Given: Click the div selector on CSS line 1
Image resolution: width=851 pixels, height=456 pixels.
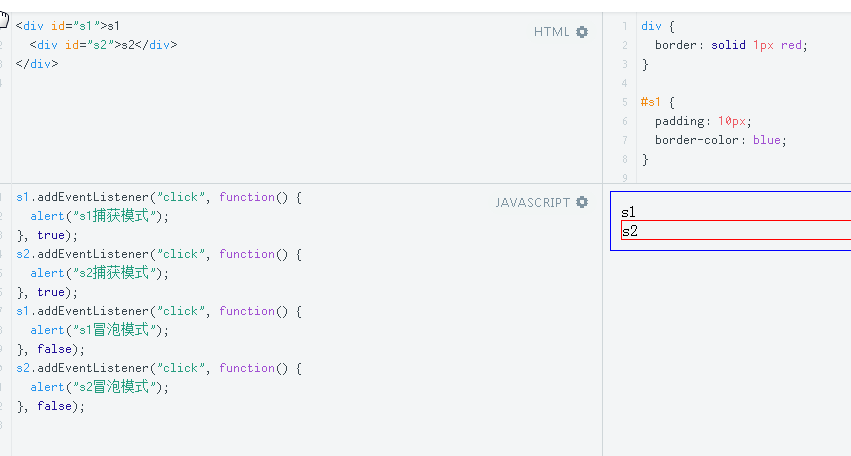Looking at the screenshot, I should click(x=651, y=26).
